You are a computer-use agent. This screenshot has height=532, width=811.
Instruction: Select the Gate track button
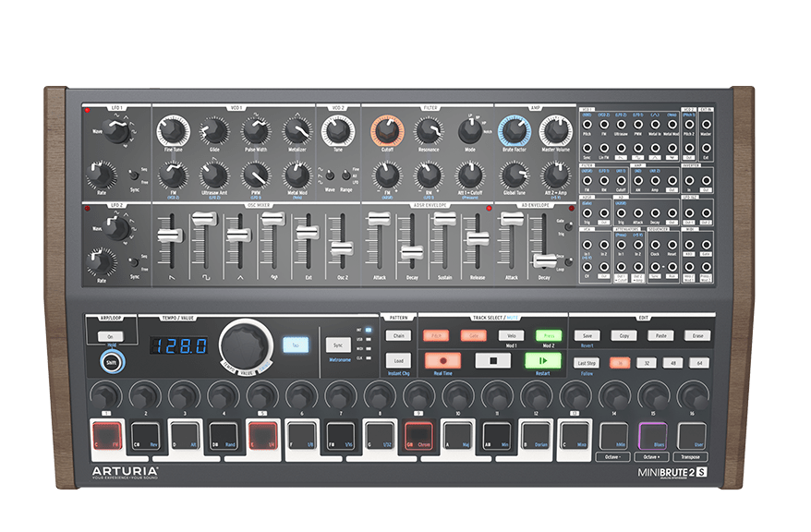click(x=474, y=335)
